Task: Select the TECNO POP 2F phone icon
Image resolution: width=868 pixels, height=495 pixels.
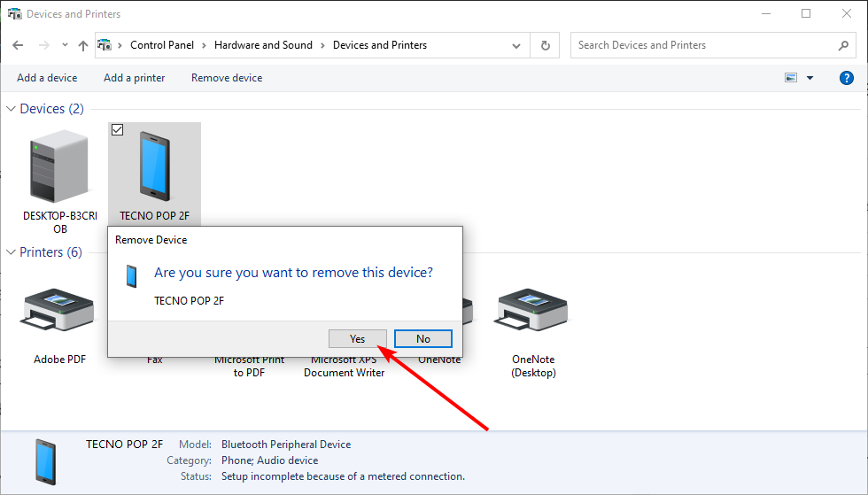Action: 154,166
